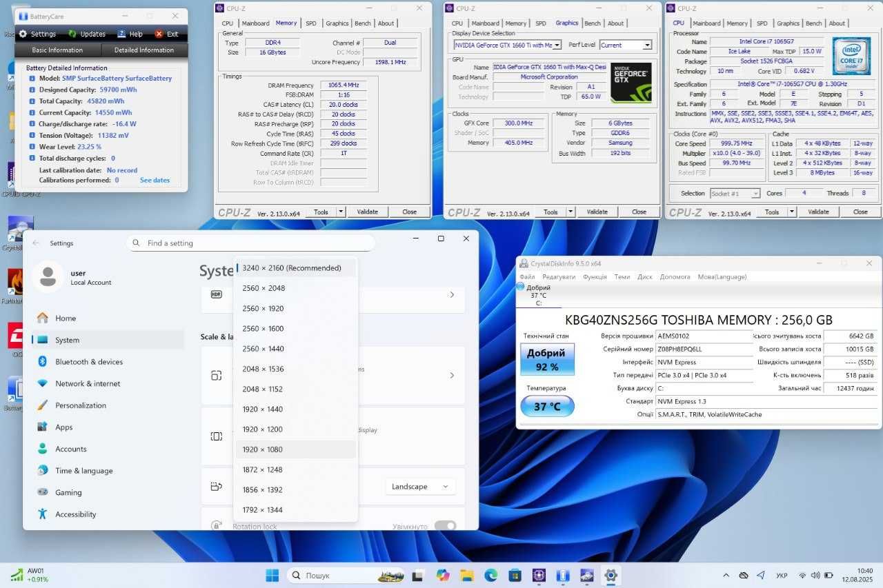
Task: Select 1920 × 1080 resolution
Action: (296, 449)
